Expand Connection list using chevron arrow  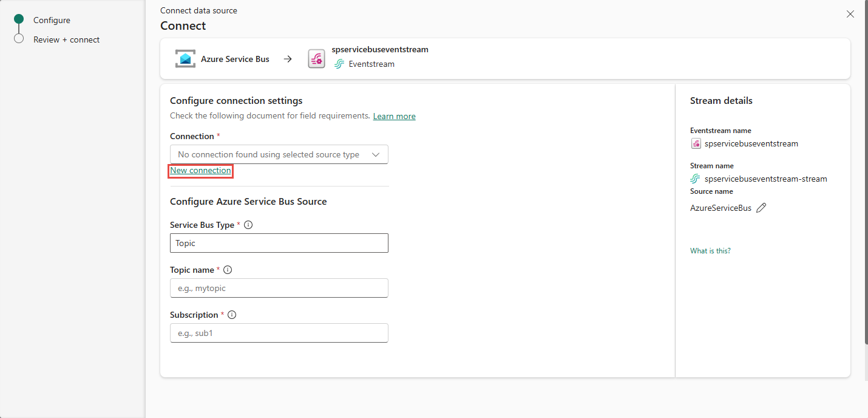[x=376, y=155]
